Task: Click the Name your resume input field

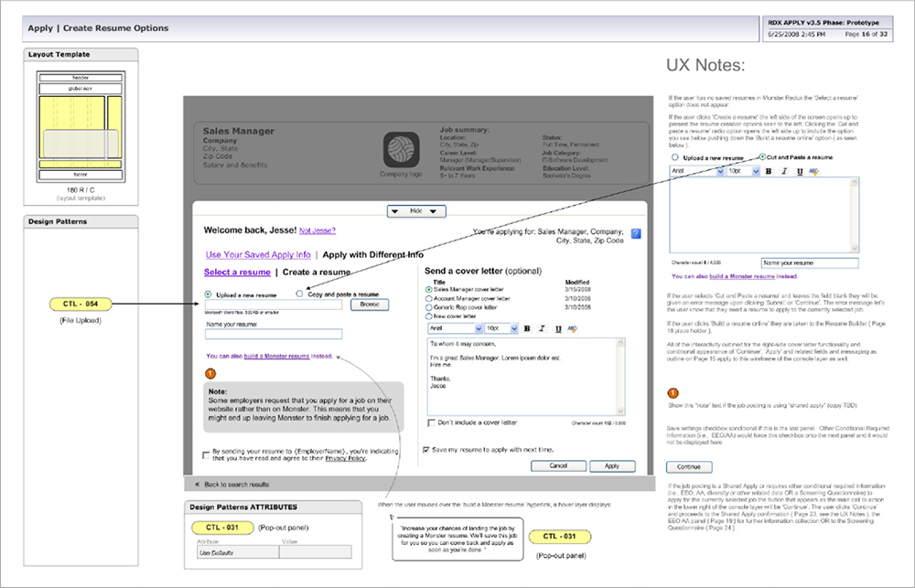Action: (274, 335)
